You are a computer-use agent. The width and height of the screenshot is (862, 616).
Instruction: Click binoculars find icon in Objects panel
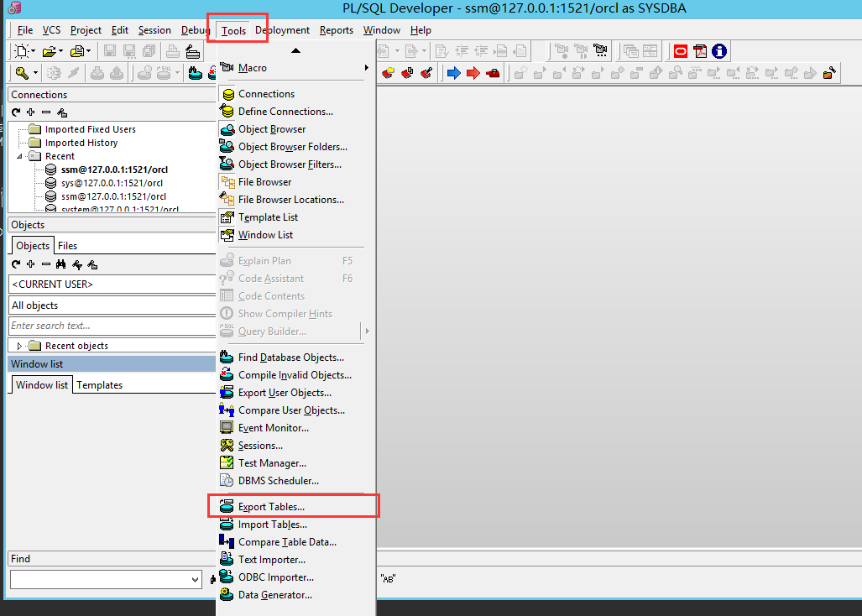(61, 264)
